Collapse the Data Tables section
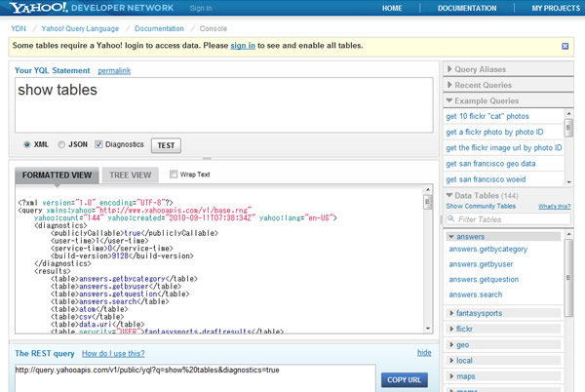 (449, 195)
